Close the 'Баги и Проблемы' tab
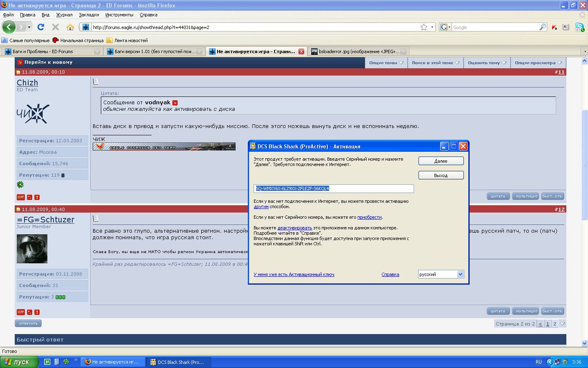Image resolution: width=588 pixels, height=368 pixels. 97,52
